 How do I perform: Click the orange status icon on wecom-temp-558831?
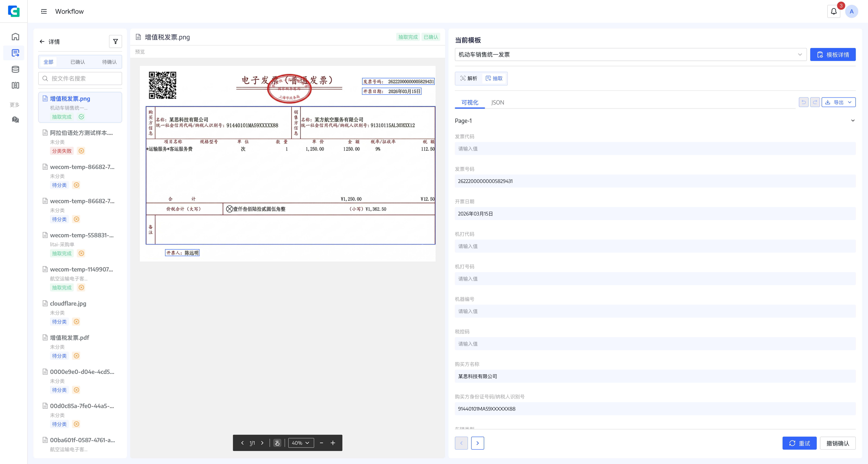81,253
